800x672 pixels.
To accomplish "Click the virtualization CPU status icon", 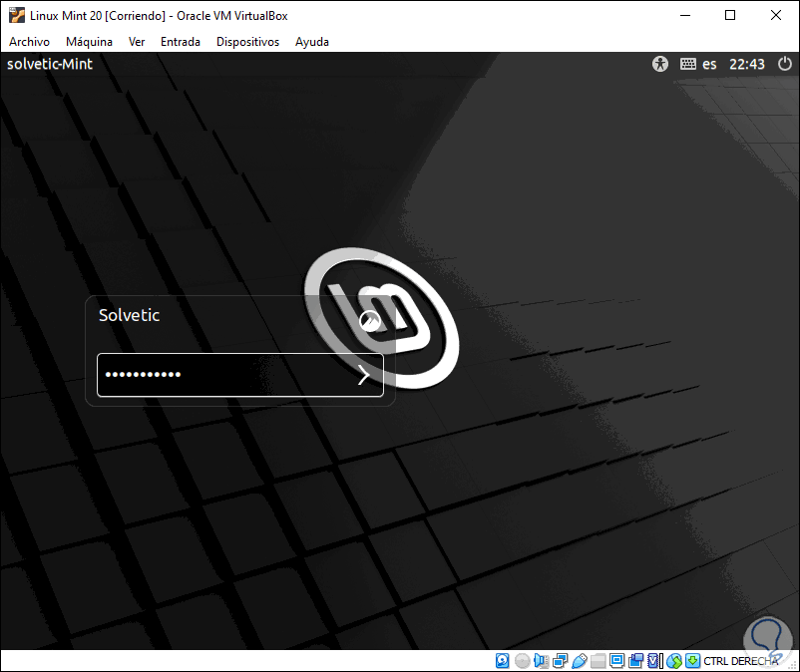I will tap(654, 661).
